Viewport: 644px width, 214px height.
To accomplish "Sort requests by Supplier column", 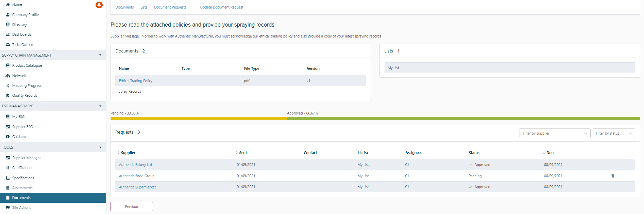I will click(118, 153).
